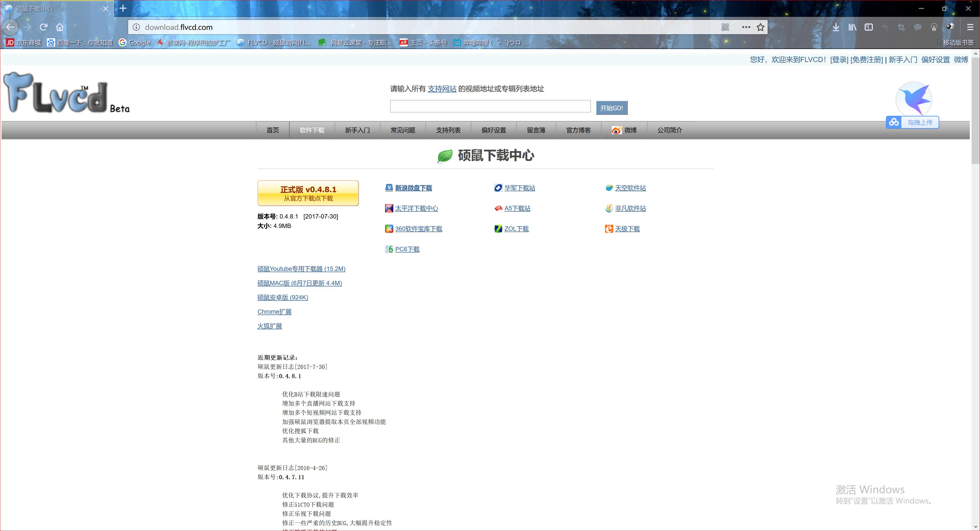Image resolution: width=980 pixels, height=531 pixels.
Task: Click the QR code icon in the address bar
Action: click(x=725, y=27)
